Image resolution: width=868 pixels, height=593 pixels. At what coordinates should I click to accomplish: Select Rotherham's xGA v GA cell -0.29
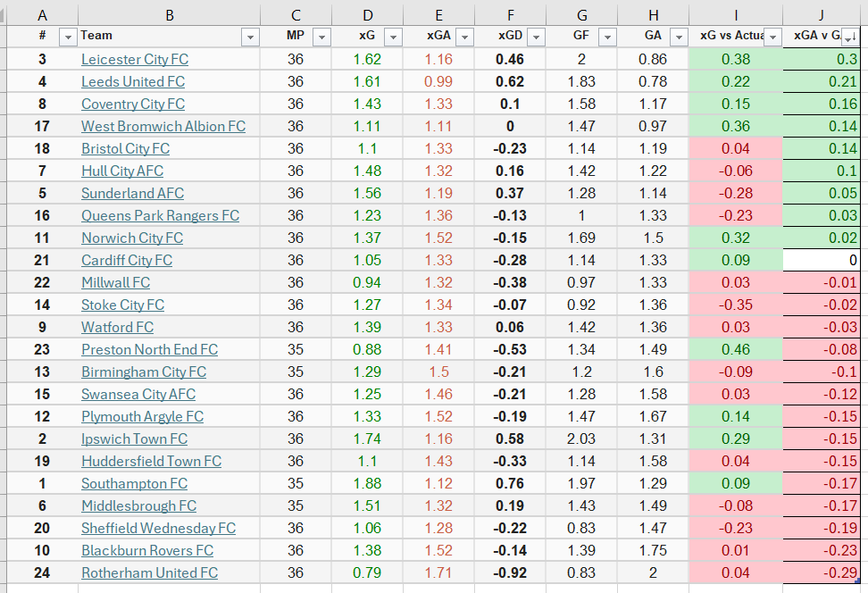(822, 573)
